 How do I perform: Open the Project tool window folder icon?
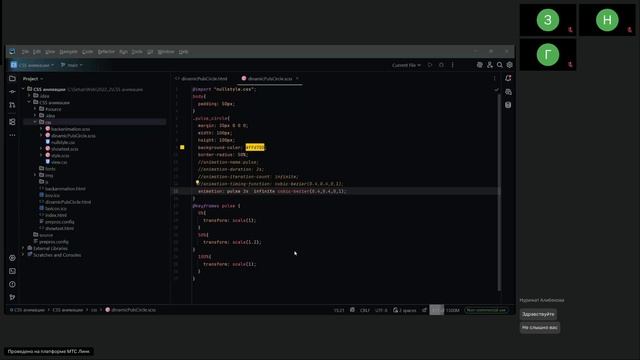[x=12, y=78]
